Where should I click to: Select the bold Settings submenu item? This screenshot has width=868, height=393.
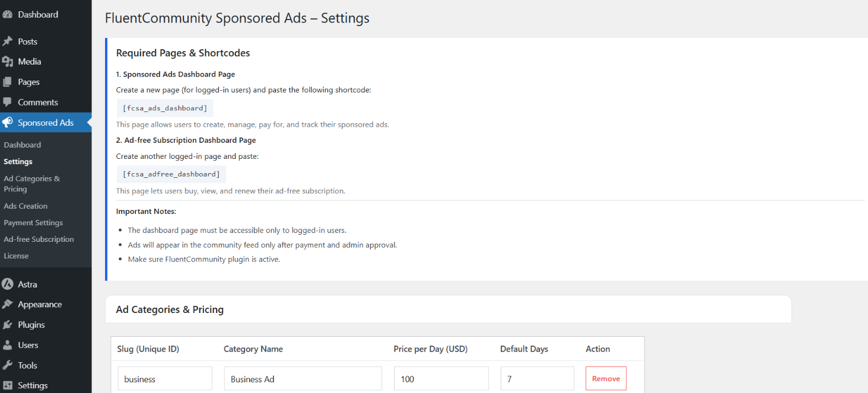(18, 161)
